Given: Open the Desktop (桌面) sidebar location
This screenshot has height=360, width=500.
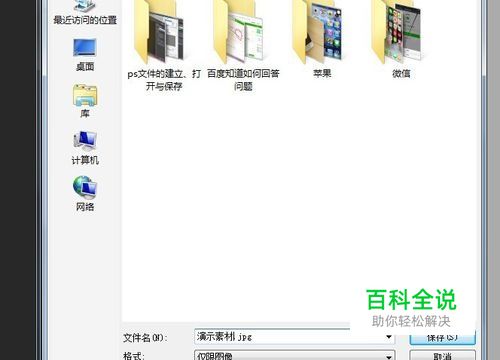Looking at the screenshot, I should click(85, 55).
